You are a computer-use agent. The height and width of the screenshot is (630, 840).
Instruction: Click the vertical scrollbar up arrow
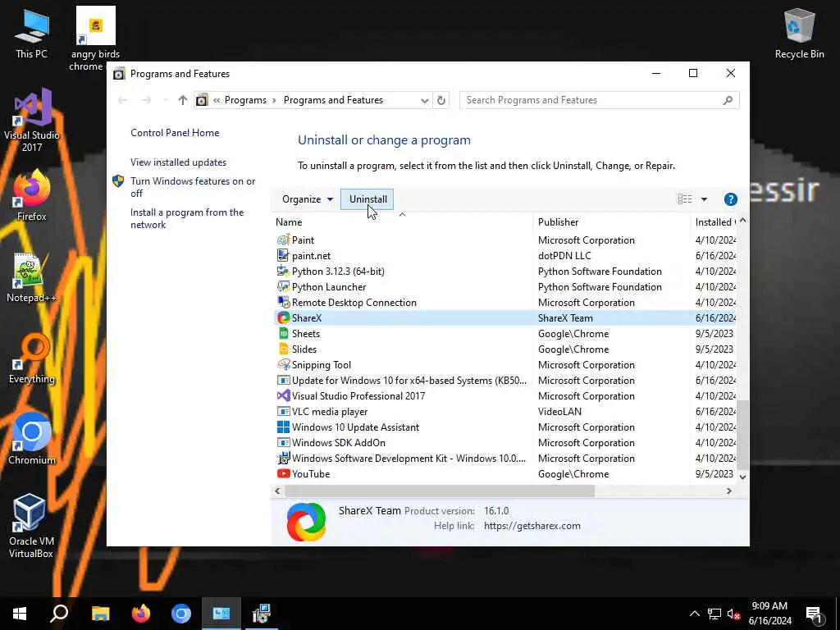[742, 220]
